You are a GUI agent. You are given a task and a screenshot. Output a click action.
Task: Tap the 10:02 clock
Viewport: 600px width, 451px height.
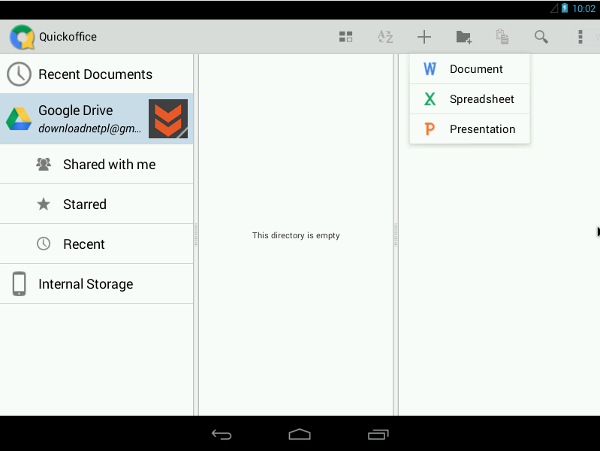point(584,8)
